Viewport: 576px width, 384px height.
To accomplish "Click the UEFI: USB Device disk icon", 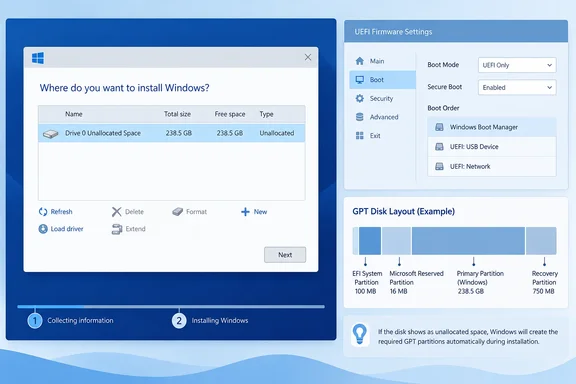I will (x=439, y=147).
